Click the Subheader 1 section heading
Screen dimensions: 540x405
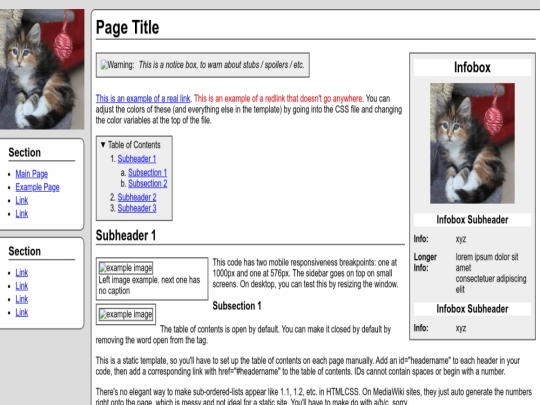(x=126, y=236)
